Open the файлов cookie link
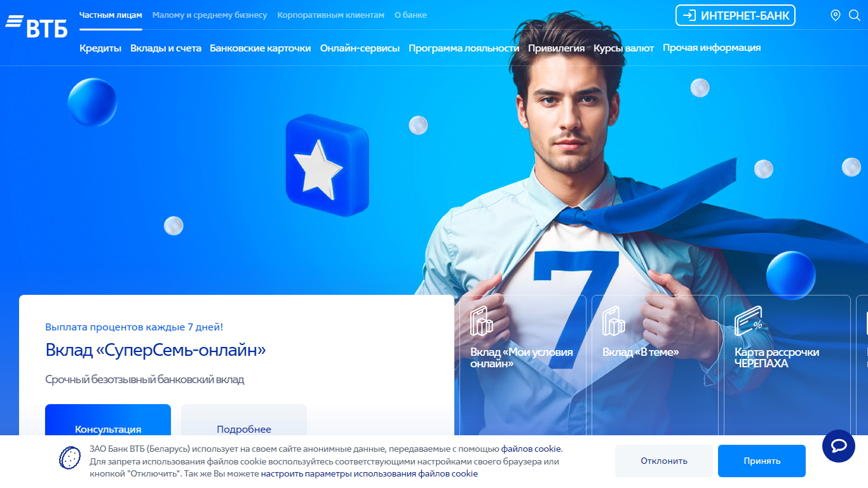Viewport: 868px width, 488px height. (531, 449)
